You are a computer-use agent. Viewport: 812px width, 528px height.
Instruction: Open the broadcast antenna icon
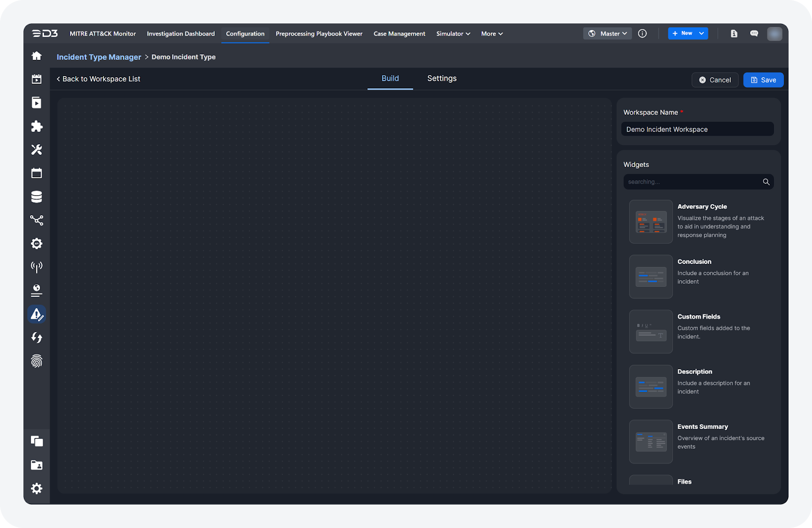[37, 267]
